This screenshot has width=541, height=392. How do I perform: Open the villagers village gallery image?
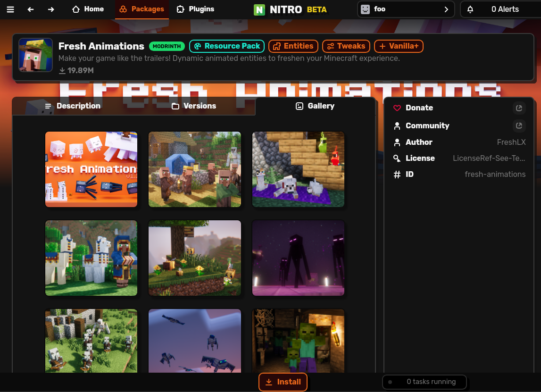[x=195, y=169]
